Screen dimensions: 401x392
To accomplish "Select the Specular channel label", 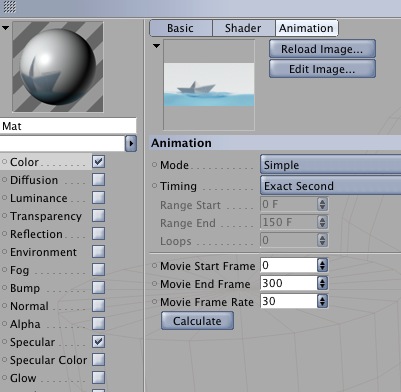I will [32, 342].
